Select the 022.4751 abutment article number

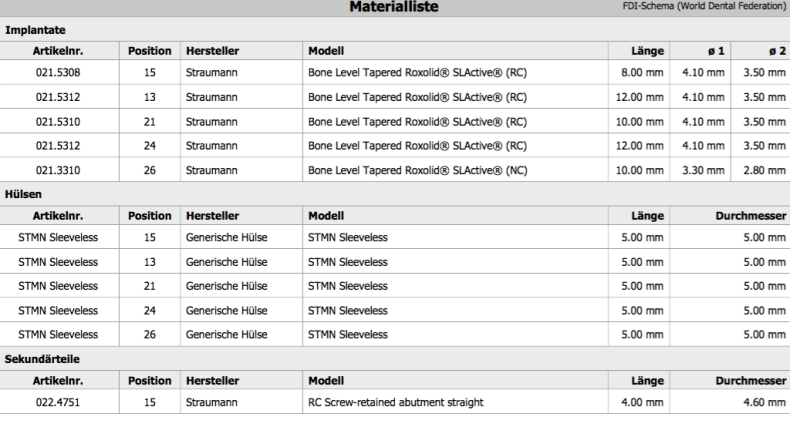click(58, 402)
